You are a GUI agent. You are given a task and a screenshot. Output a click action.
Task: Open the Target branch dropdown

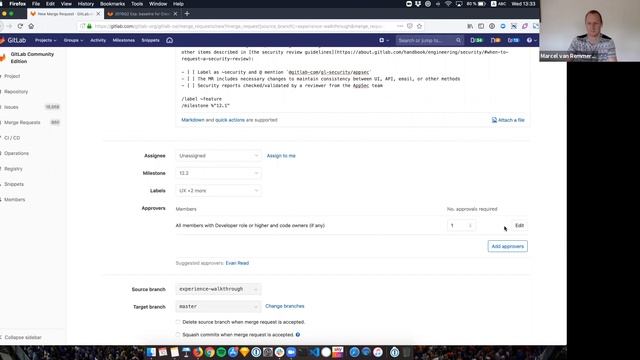point(218,307)
